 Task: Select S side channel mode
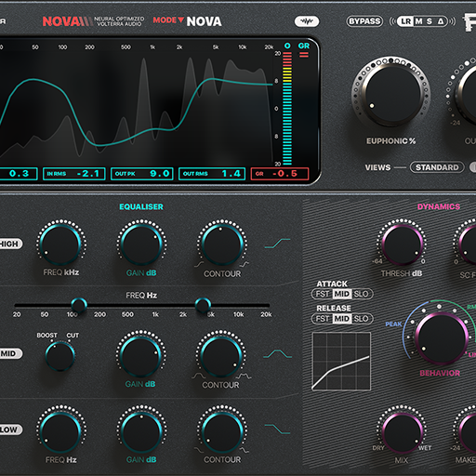430,21
